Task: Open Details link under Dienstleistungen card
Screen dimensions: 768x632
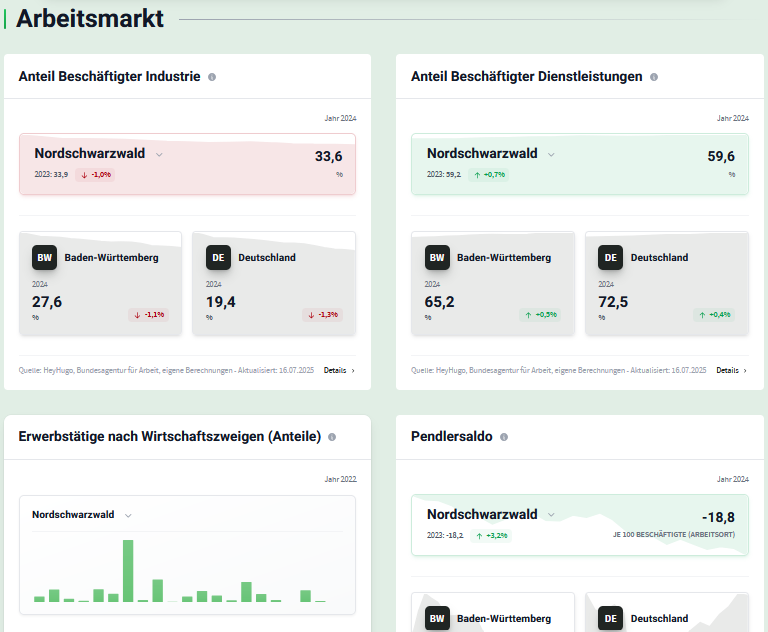Action: click(731, 370)
